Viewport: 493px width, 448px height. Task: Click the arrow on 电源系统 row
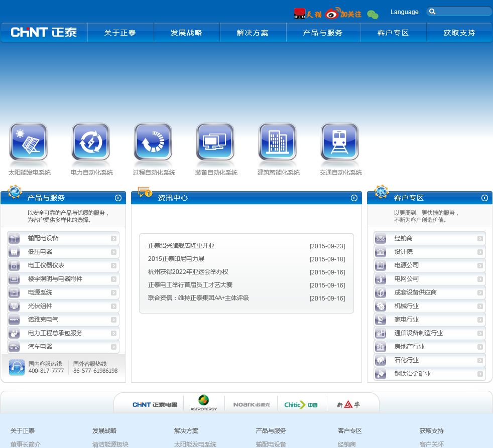click(x=114, y=293)
